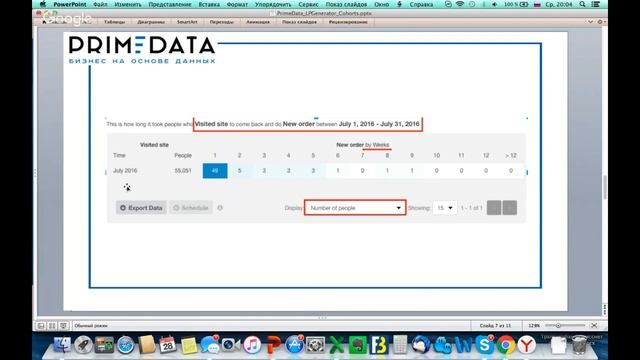Open Spotlight search magnifier icon
640x360 pixels.
[x=582, y=4]
